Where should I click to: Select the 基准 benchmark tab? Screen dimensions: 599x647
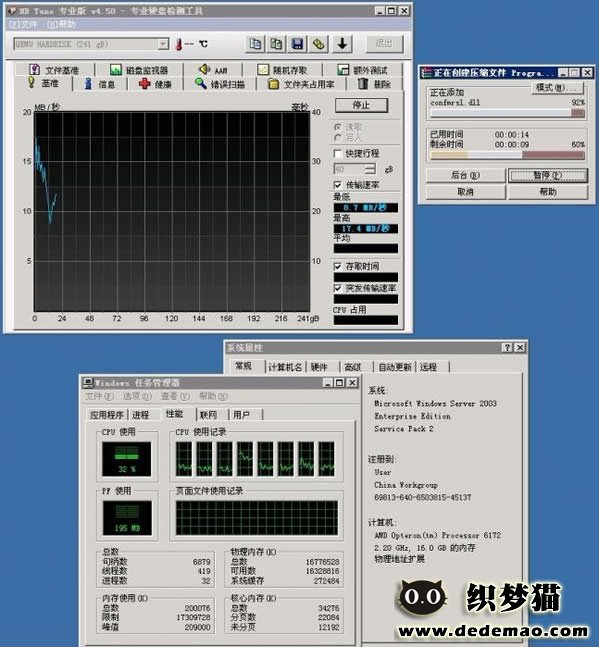tap(43, 83)
